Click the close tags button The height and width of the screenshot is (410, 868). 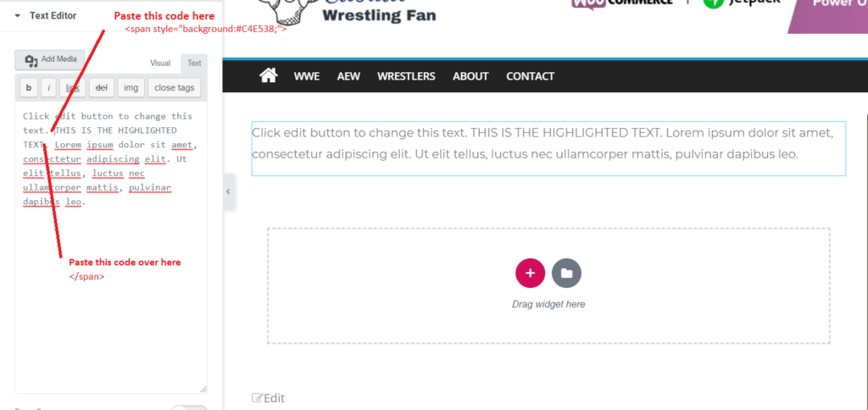(175, 87)
